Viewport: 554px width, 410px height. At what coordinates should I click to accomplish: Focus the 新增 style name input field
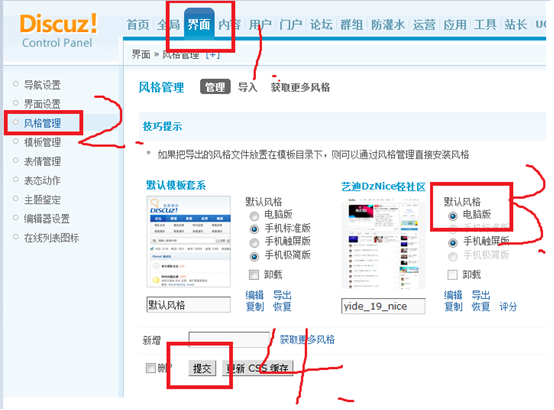[229, 340]
